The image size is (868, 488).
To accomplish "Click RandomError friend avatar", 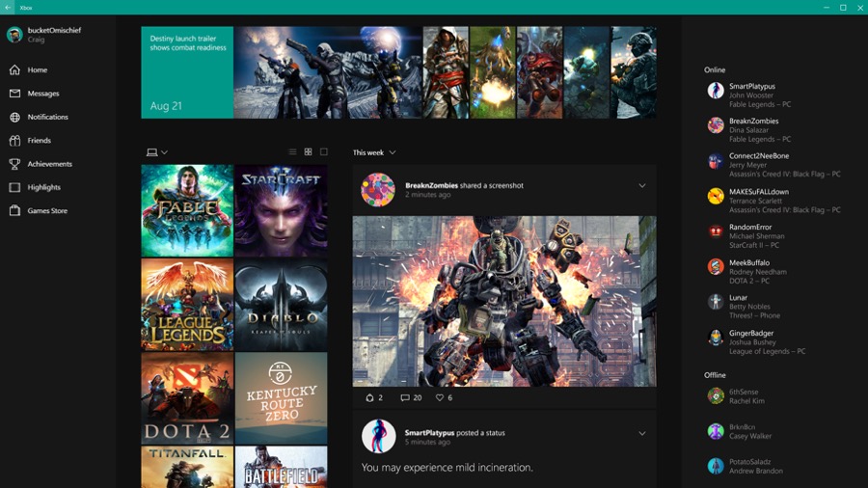I will [x=716, y=231].
